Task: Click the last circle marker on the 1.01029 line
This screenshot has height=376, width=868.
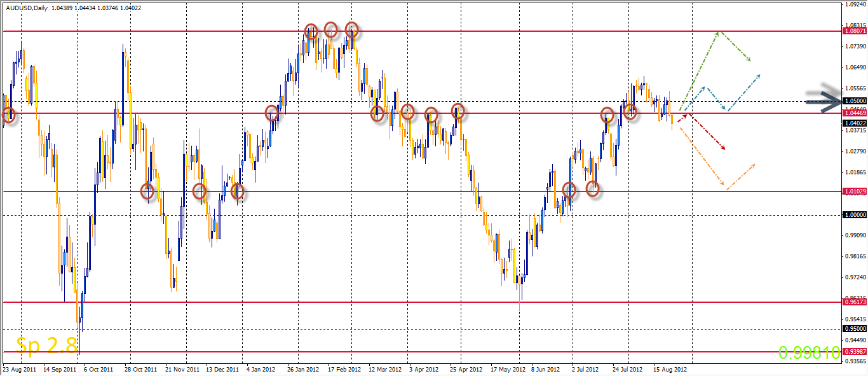Action: (x=593, y=188)
